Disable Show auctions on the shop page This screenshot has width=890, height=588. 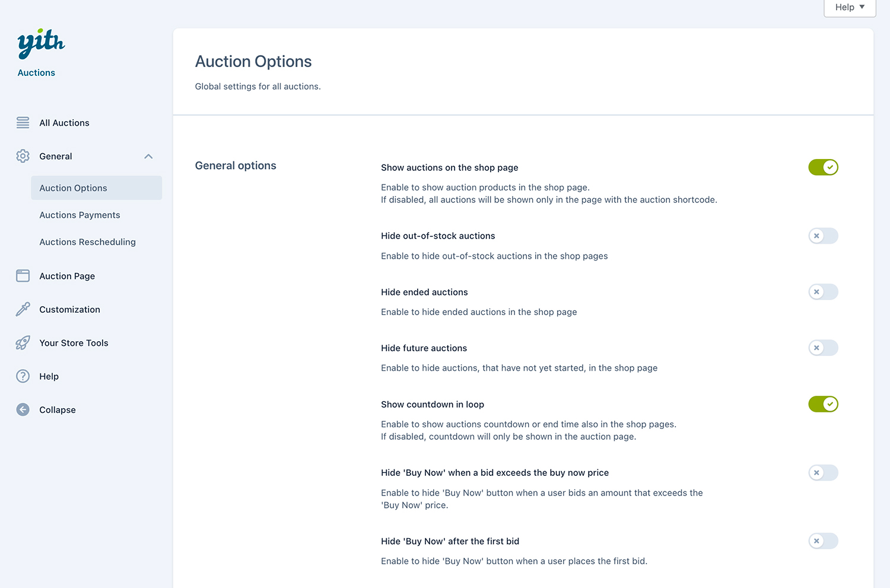(x=823, y=167)
